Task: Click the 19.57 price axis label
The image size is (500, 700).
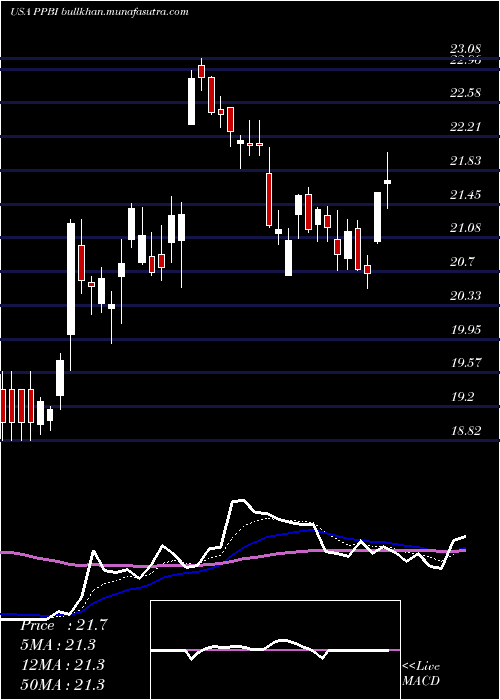Action: click(x=466, y=363)
